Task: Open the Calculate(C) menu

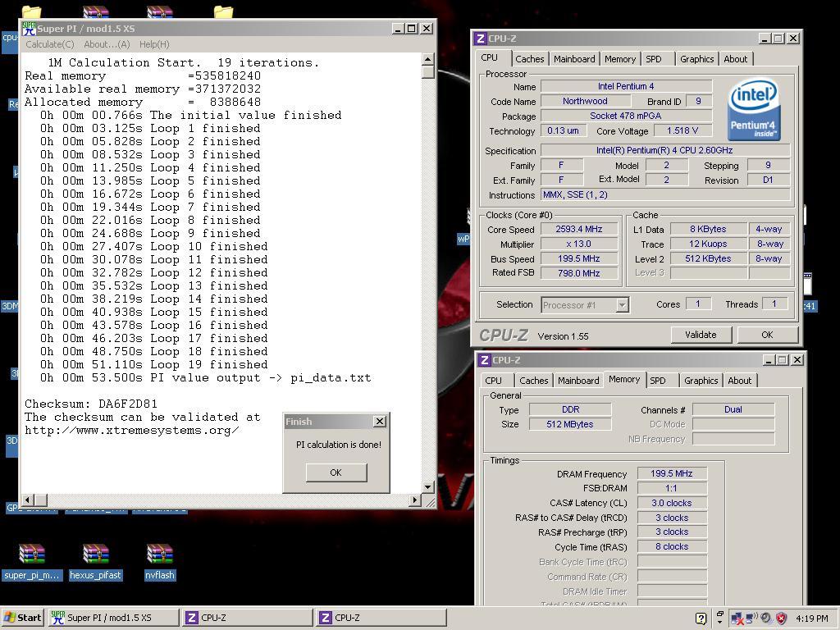Action: coord(50,44)
